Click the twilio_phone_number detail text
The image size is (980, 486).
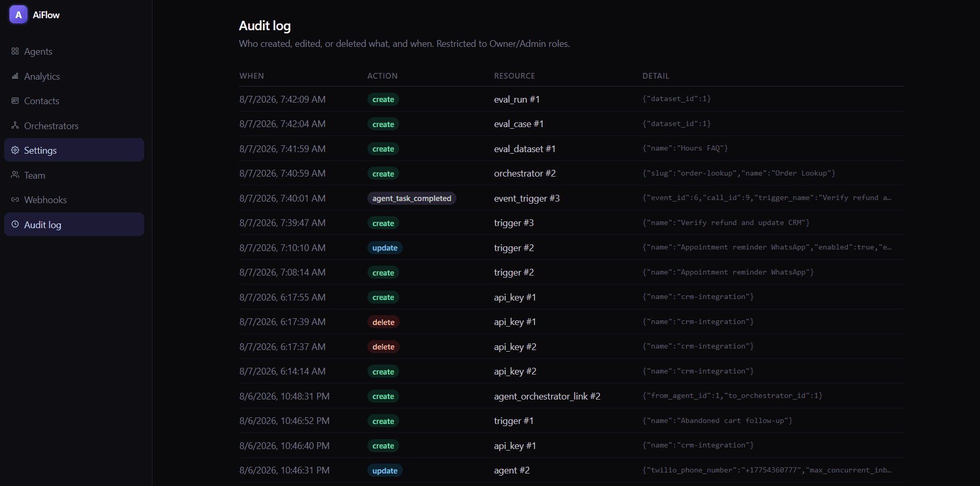click(x=767, y=470)
